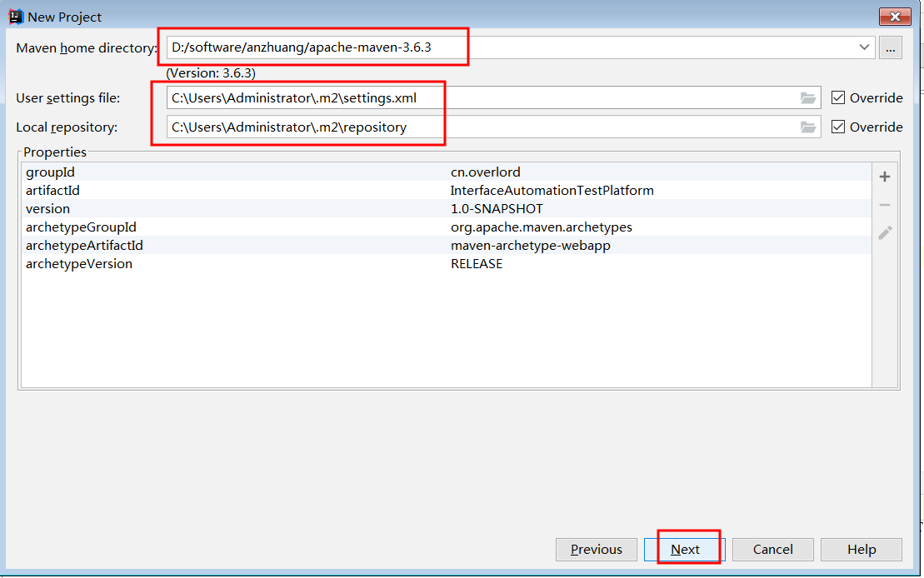
Task: Close the New Project dialog
Action: (895, 17)
